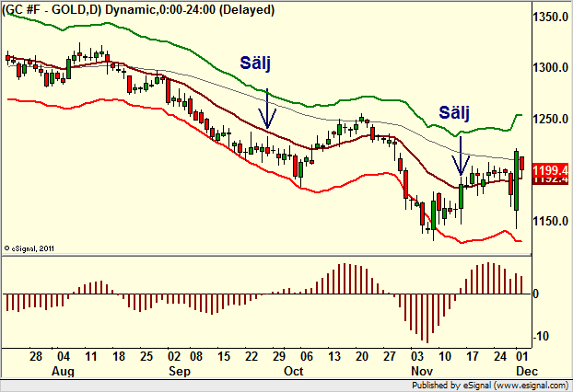Click the date label 04 under August
573x392 pixels.
[64, 356]
